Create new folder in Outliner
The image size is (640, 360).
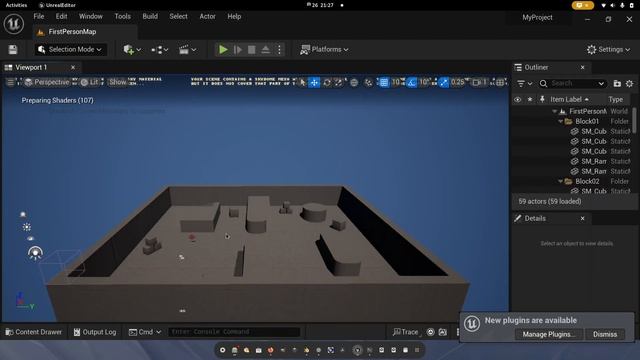coord(617,84)
